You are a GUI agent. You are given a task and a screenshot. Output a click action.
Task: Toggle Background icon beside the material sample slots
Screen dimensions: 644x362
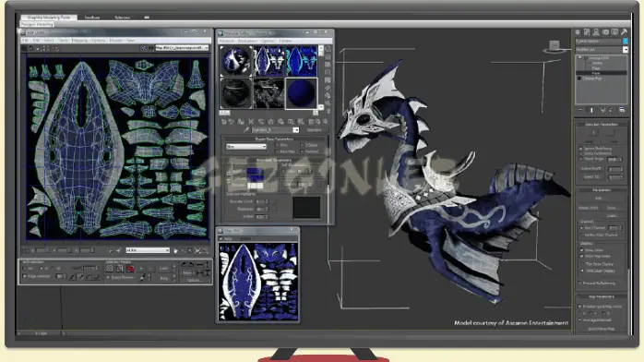(x=328, y=65)
